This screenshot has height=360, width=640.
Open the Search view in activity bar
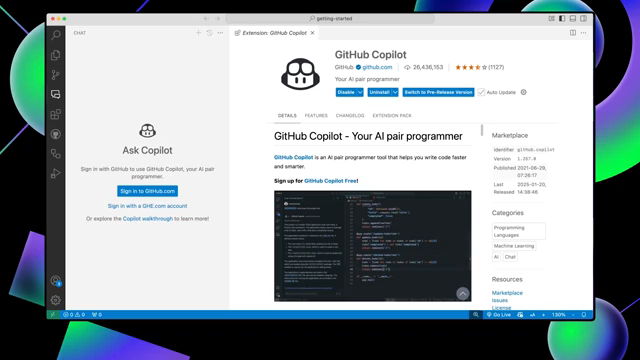pos(56,35)
